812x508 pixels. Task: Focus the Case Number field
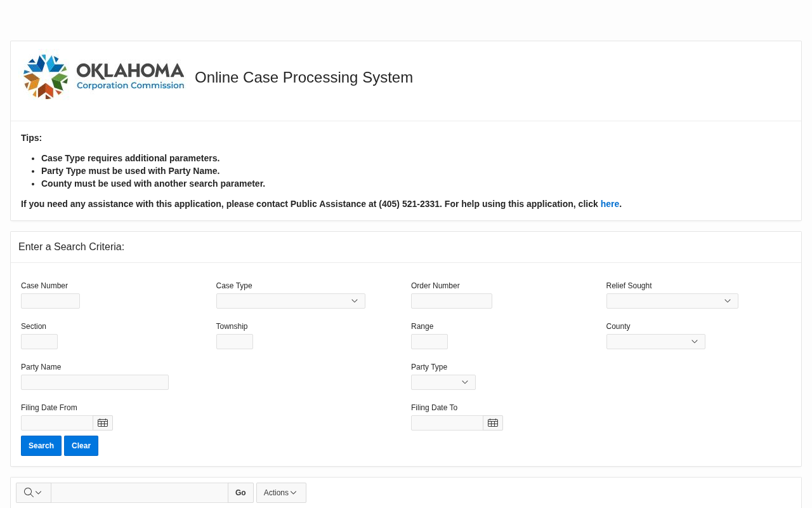pyautogui.click(x=50, y=301)
